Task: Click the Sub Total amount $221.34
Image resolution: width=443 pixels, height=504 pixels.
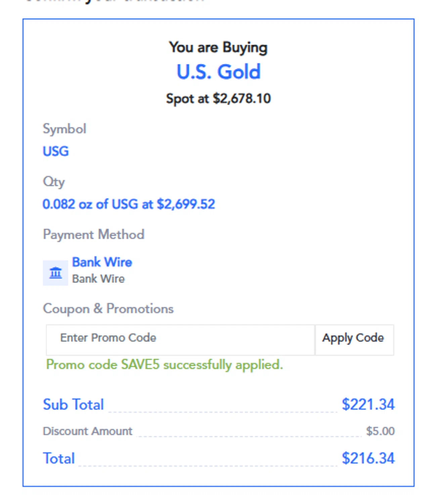Action: coord(368,405)
